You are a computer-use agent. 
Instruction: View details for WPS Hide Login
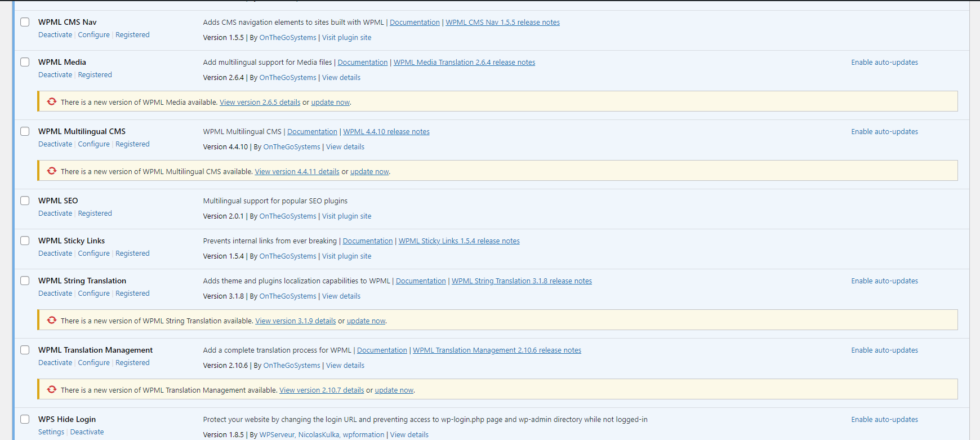(409, 435)
